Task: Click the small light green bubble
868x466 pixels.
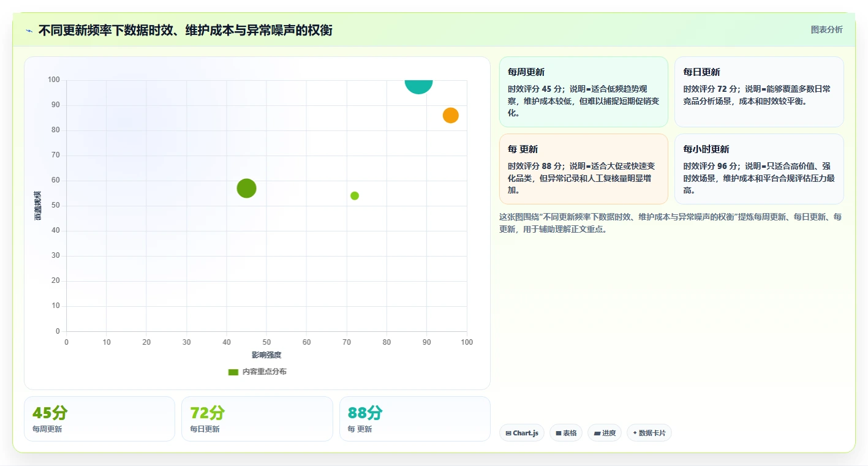Action: (x=355, y=196)
